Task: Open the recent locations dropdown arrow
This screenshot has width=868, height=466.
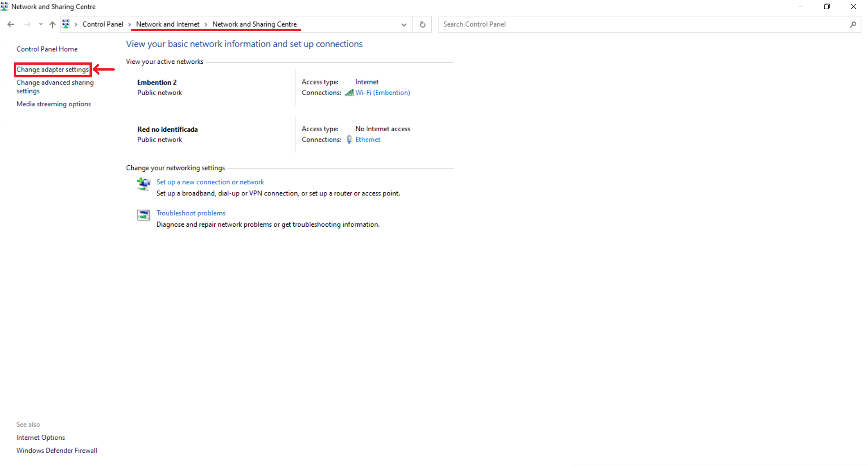Action: click(x=41, y=24)
